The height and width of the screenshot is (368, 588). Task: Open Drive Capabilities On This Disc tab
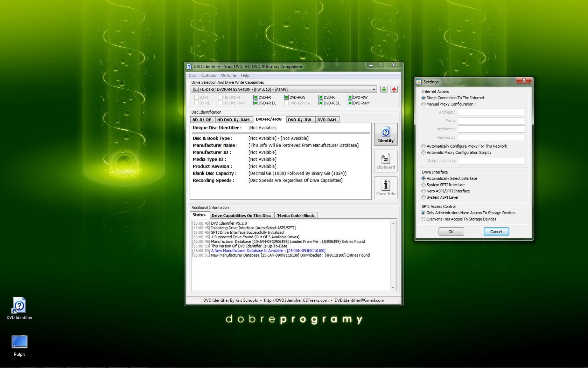(x=241, y=216)
